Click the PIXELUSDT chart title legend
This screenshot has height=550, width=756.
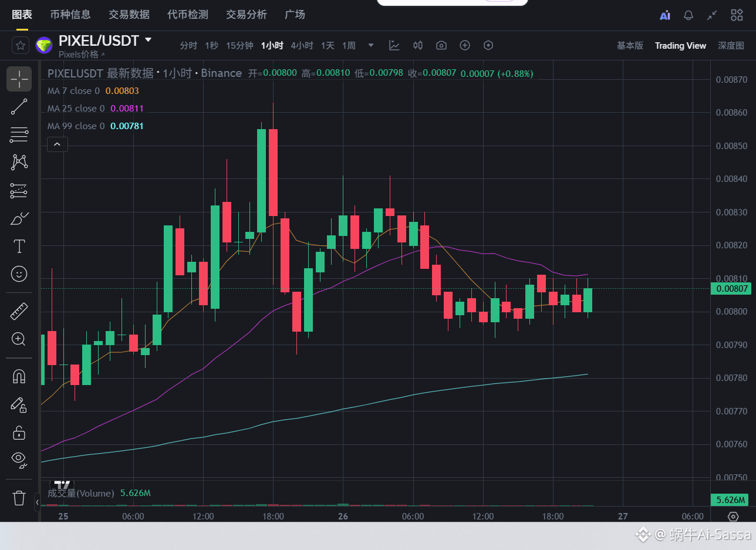pos(144,73)
